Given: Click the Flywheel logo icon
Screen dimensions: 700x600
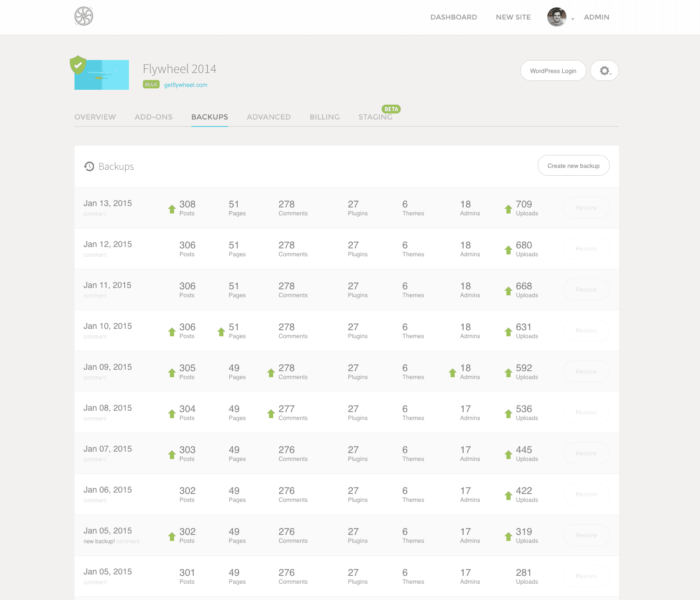Looking at the screenshot, I should point(84,16).
